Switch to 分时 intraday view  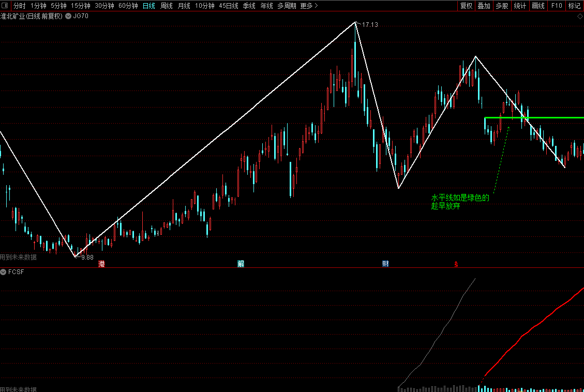pos(19,6)
